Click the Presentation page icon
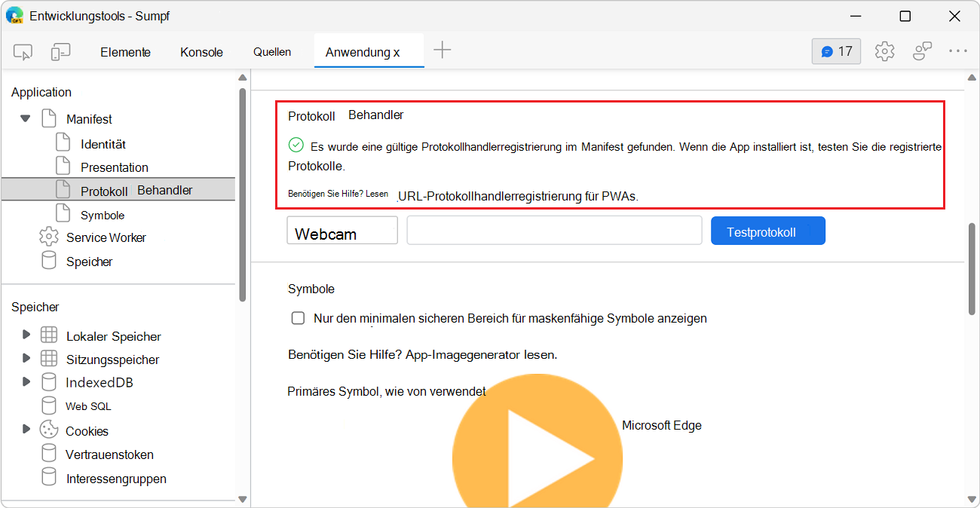 [x=63, y=166]
